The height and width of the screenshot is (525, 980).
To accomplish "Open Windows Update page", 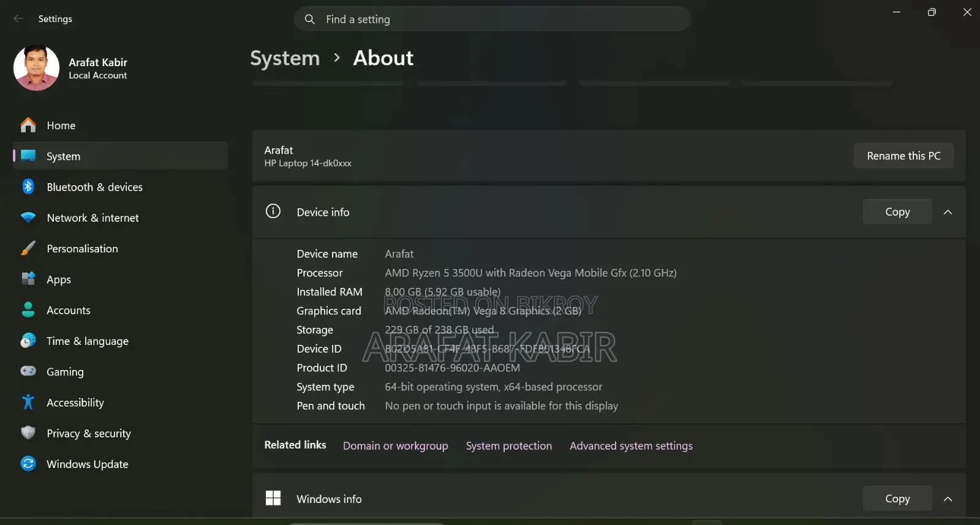I will pyautogui.click(x=120, y=464).
